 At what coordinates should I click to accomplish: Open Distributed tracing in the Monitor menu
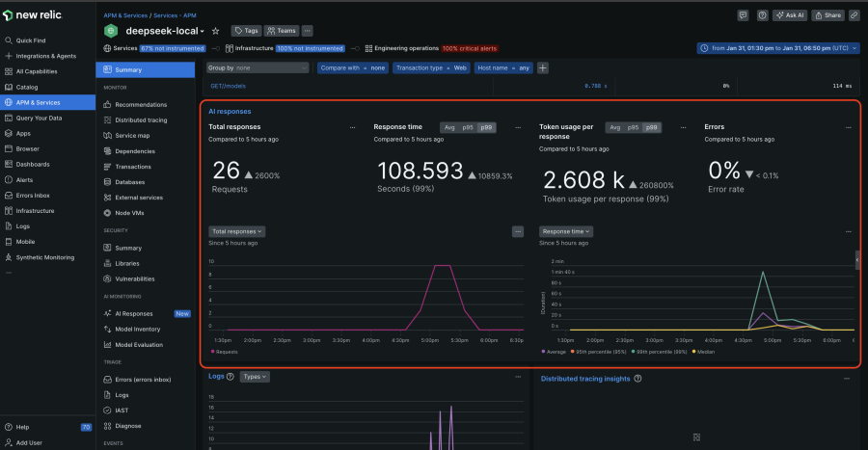pyautogui.click(x=140, y=119)
